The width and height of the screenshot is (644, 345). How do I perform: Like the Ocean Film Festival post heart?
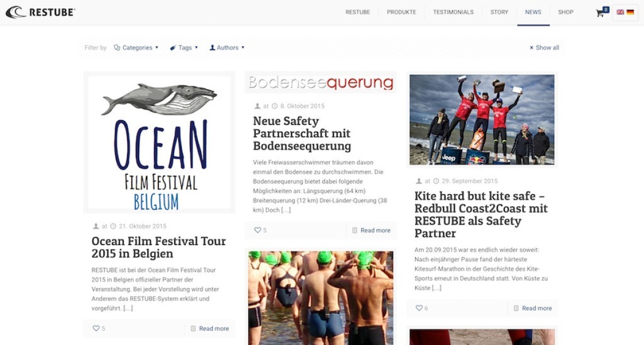[x=96, y=328]
